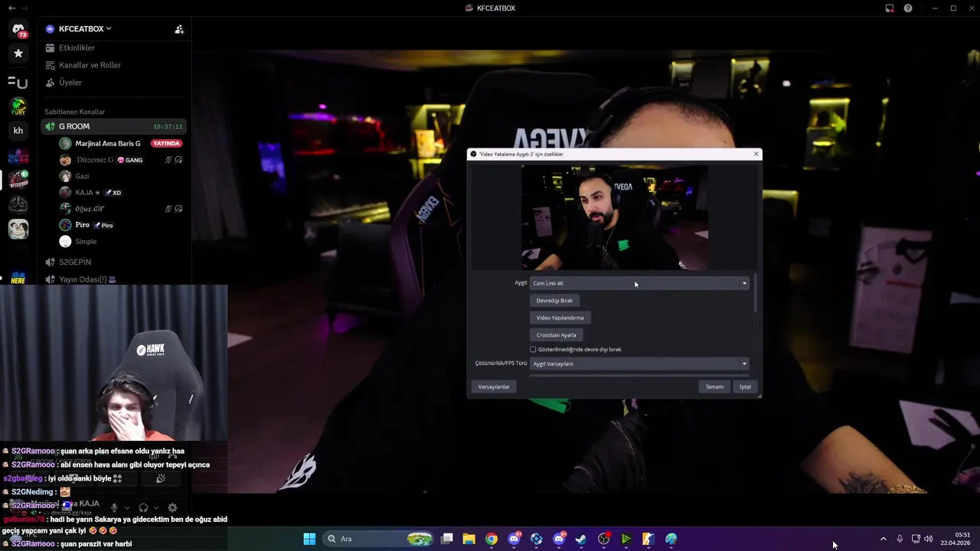Click the taskbar search box 'Ara'
980x551 pixels.
pyautogui.click(x=377, y=539)
